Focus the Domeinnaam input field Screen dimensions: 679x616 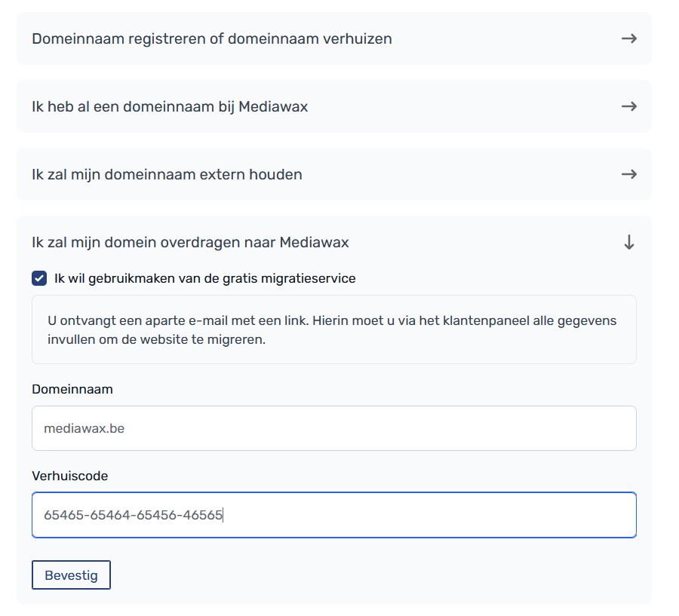(334, 428)
